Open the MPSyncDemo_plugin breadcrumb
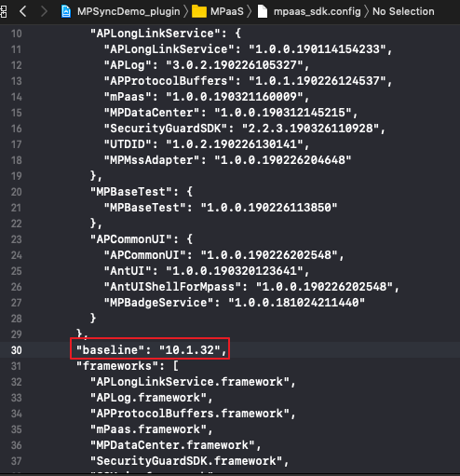460x476 pixels. (x=129, y=11)
